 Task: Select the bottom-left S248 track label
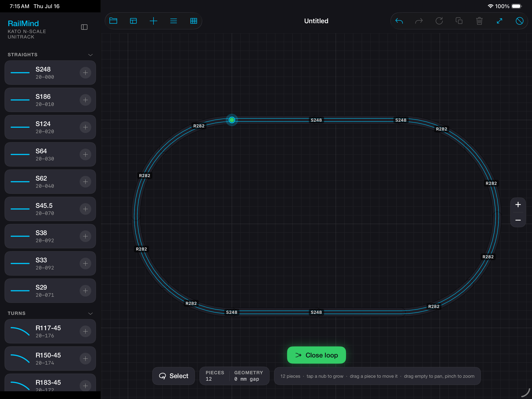click(x=231, y=312)
